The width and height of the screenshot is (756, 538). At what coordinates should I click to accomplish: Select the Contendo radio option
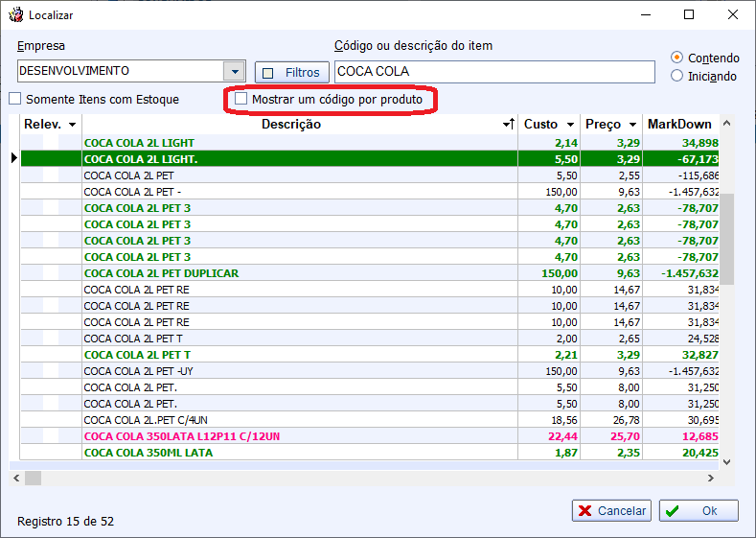[677, 58]
